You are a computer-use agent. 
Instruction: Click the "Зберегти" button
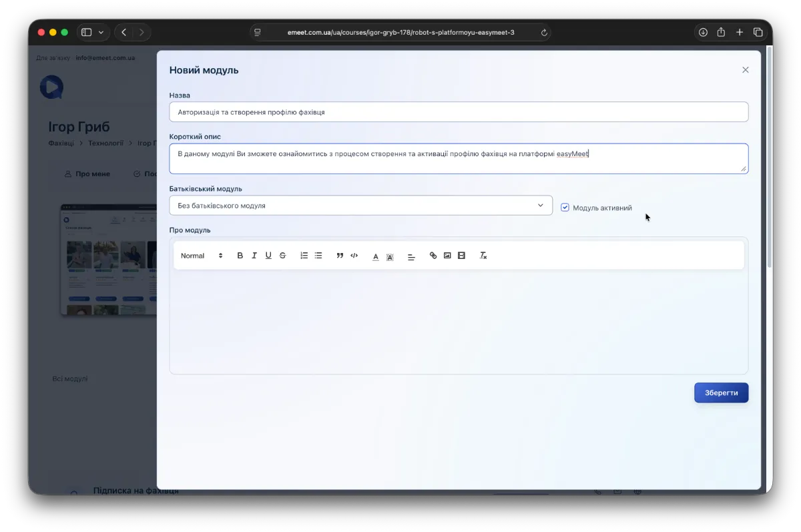(721, 392)
